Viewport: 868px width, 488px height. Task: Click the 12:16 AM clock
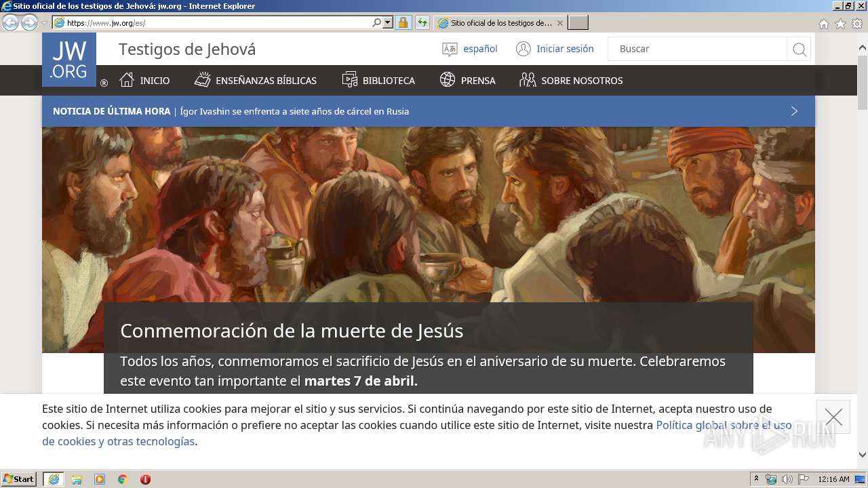[x=833, y=479]
